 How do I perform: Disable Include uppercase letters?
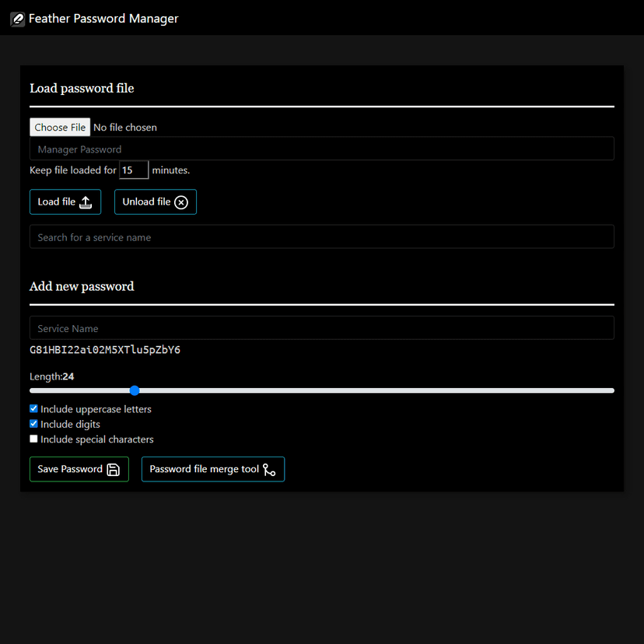pyautogui.click(x=33, y=408)
